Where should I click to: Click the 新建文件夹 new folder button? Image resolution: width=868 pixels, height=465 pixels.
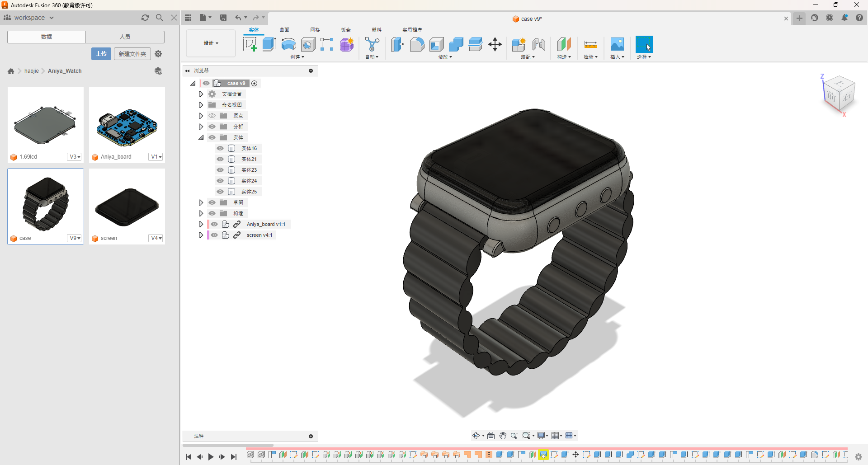point(132,54)
